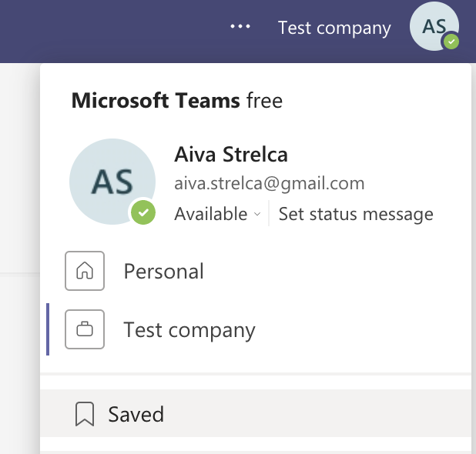Click the bookmark icon beside Saved
The width and height of the screenshot is (476, 454).
[x=85, y=415]
